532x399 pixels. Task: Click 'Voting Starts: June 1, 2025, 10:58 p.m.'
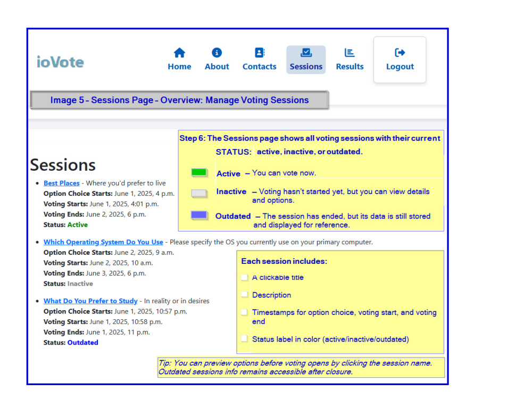103,322
